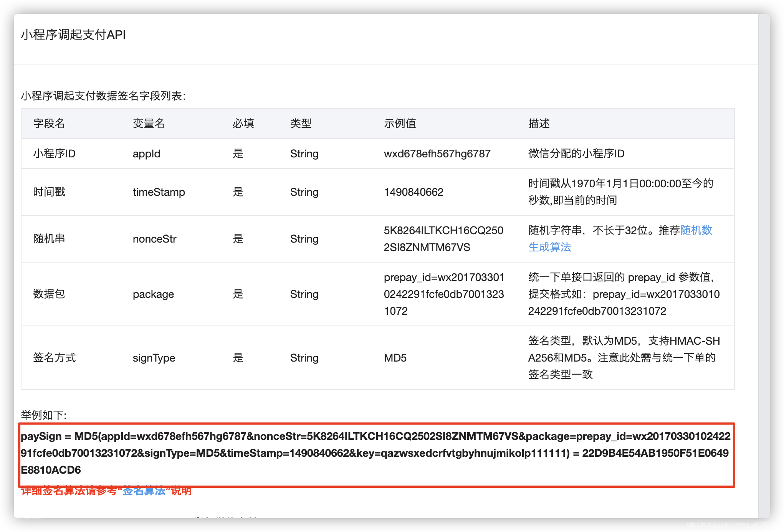Open the blue 签名算法 link below example
Image resolution: width=784 pixels, height=532 pixels.
(x=144, y=491)
